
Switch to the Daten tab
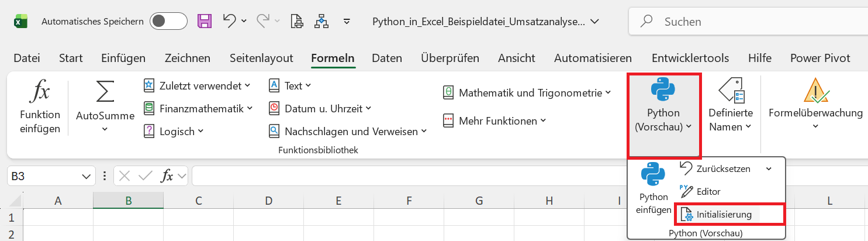click(387, 58)
